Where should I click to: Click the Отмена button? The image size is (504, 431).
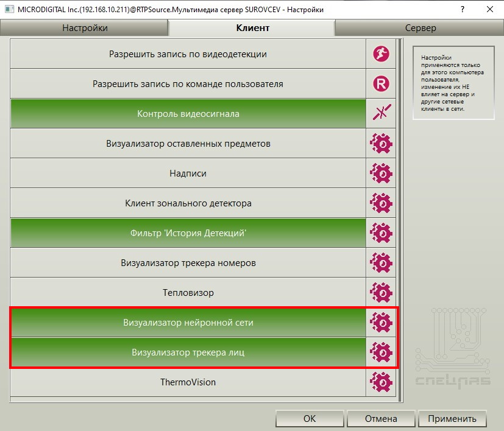381,418
